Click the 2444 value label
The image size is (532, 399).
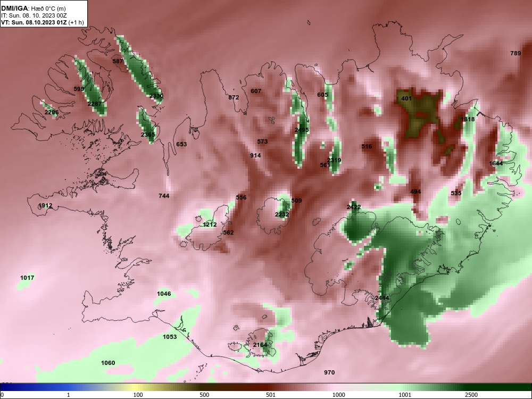point(381,298)
